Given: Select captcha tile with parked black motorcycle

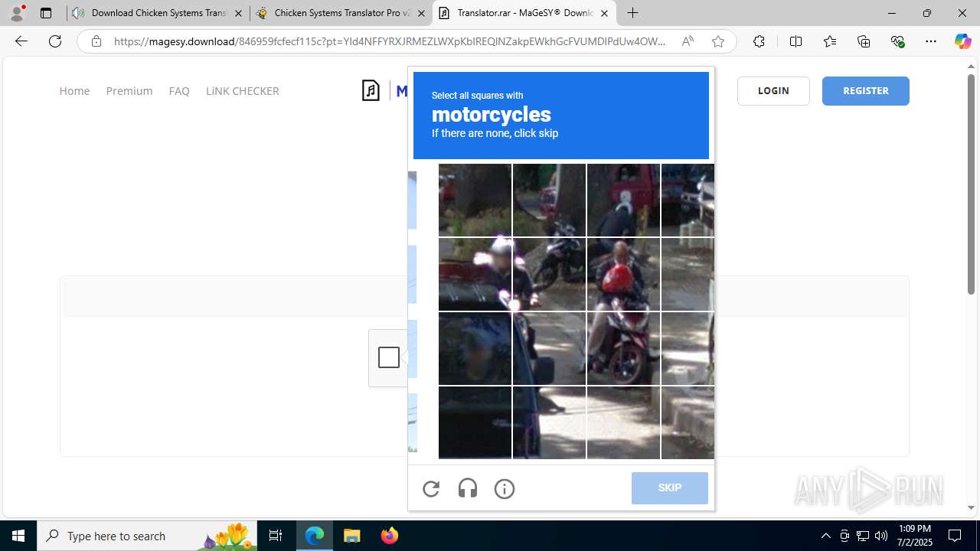Looking at the screenshot, I should point(549,274).
